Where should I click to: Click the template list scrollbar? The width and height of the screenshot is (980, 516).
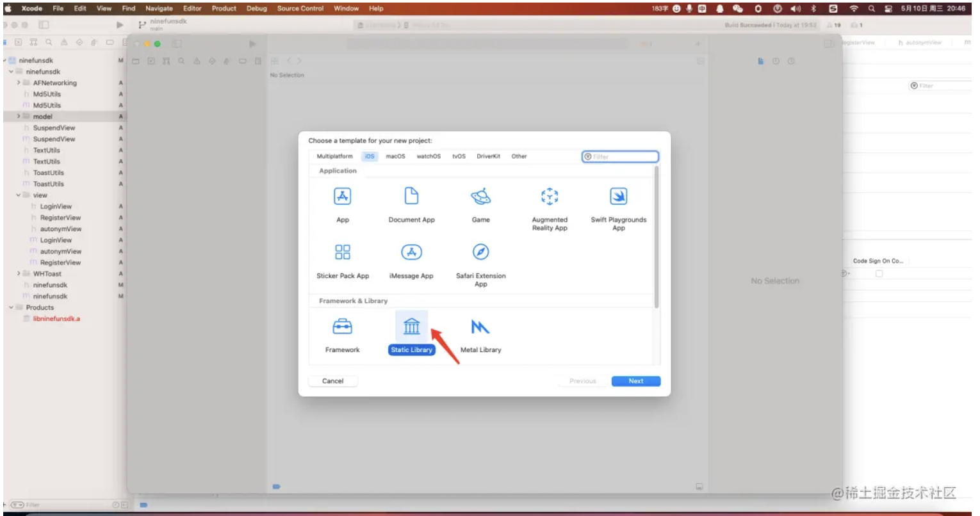click(655, 237)
